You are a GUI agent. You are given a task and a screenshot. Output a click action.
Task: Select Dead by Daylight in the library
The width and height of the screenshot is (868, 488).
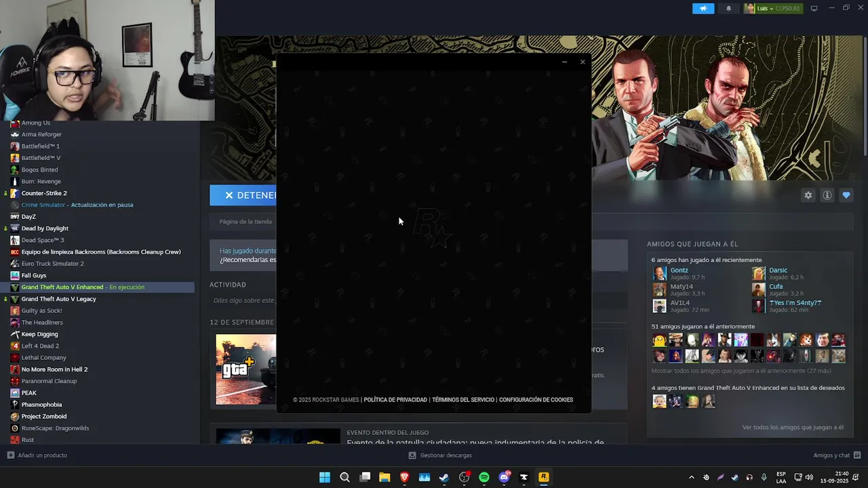45,228
